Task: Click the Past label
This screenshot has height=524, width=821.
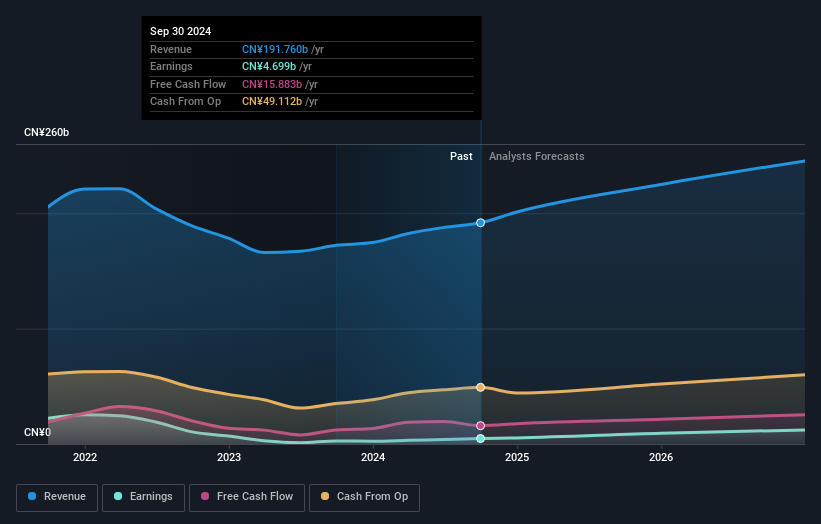Action: coord(461,156)
